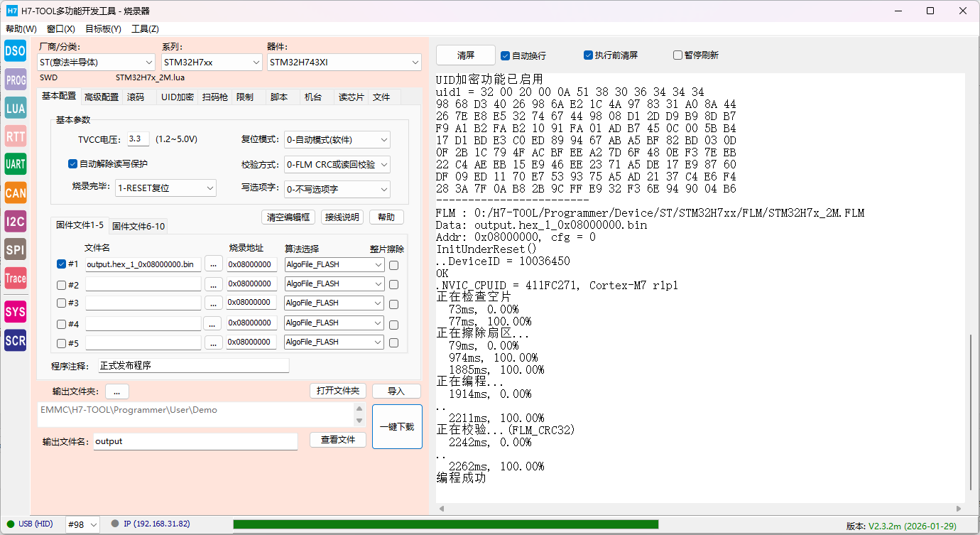The image size is (980, 535).
Task: Click the 查看文件 button
Action: pyautogui.click(x=338, y=440)
